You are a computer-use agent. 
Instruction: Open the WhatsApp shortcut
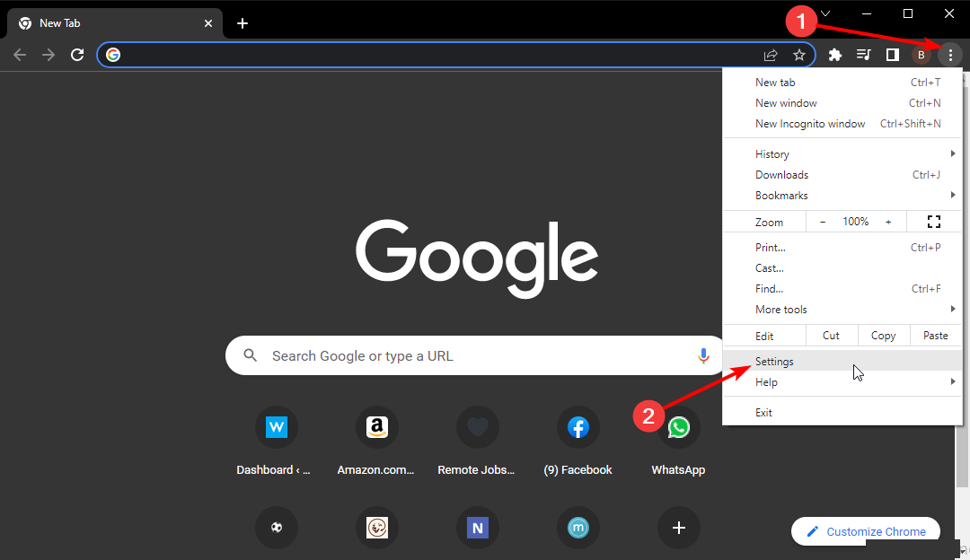pyautogui.click(x=678, y=428)
